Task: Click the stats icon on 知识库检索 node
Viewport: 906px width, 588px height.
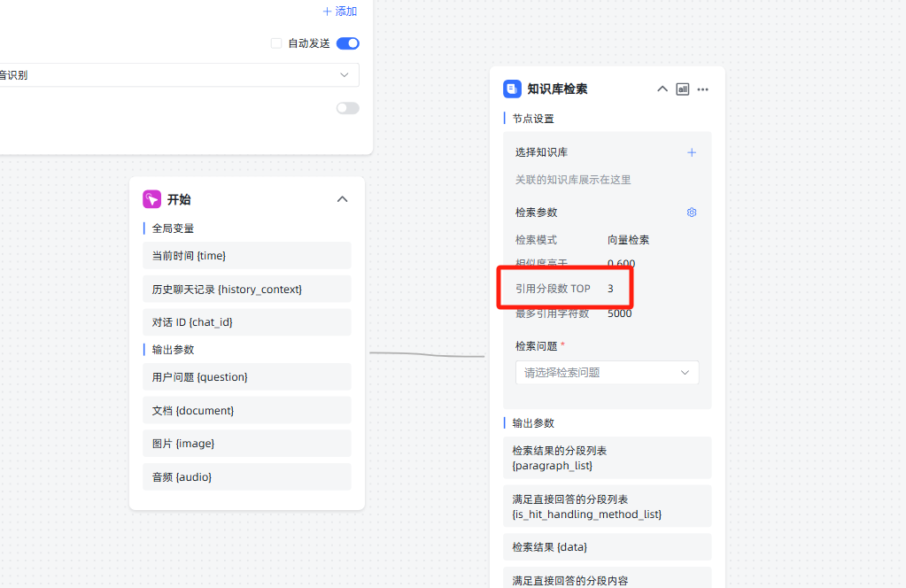Action: click(683, 89)
